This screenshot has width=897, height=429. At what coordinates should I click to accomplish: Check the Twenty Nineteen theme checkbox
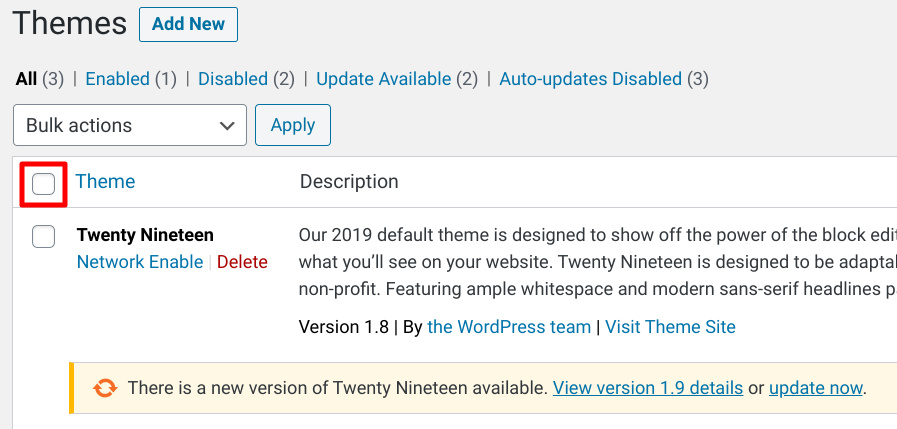click(x=43, y=236)
